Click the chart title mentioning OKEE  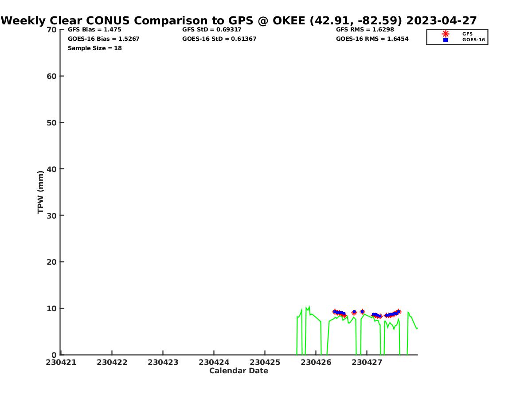pyautogui.click(x=239, y=21)
